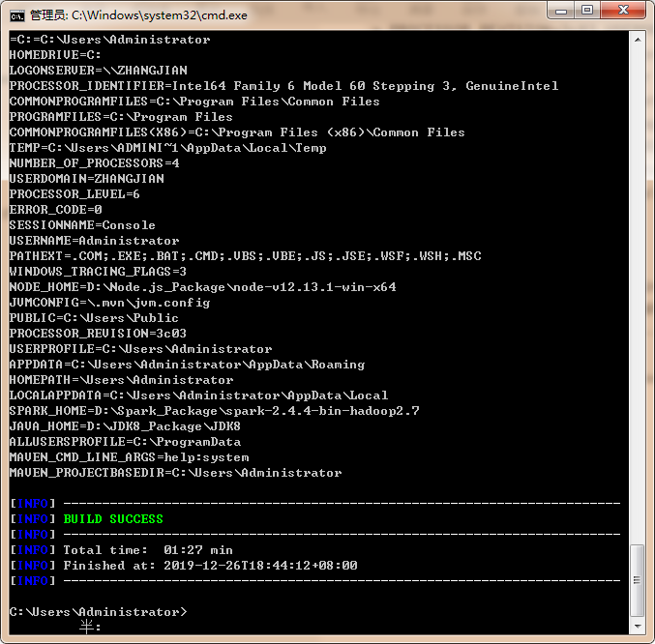The image size is (655, 644).
Task: Click the SESSIONNAME=Console line
Action: coord(82,225)
